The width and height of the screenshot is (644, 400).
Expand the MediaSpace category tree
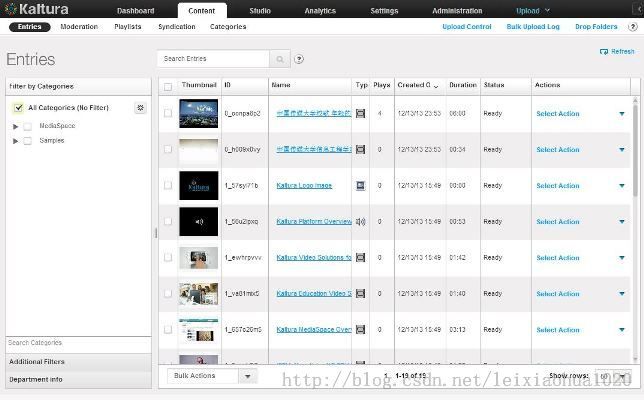[16, 126]
